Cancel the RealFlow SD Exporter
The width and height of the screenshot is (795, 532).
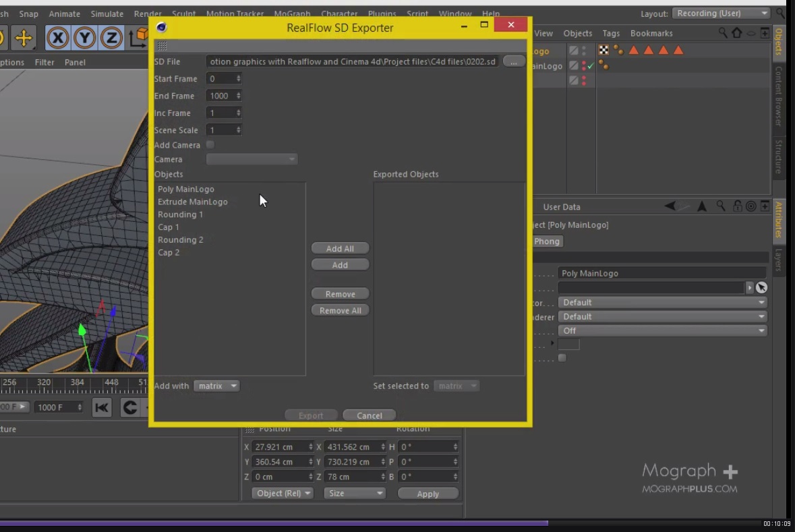click(x=369, y=415)
